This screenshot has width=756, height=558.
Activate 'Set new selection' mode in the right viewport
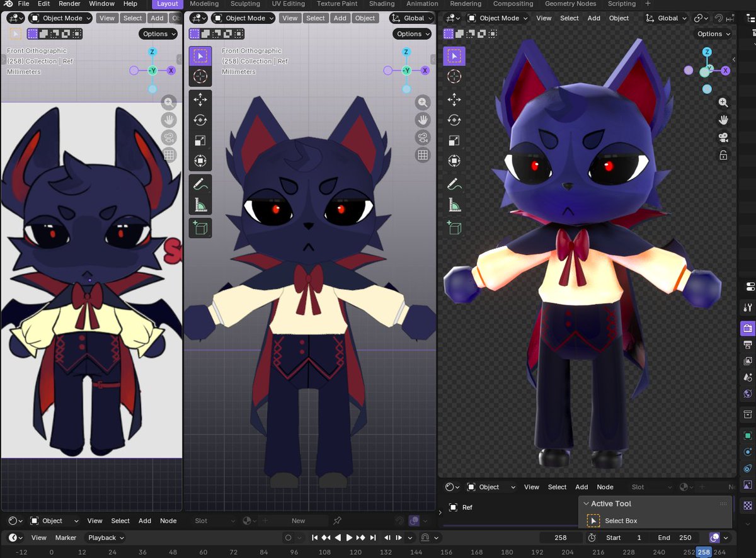click(449, 34)
